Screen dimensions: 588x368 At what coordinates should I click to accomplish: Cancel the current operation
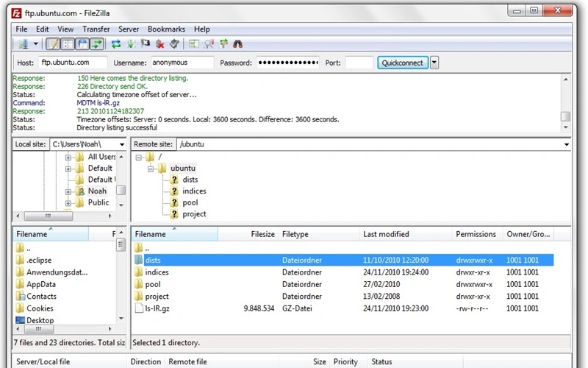pyautogui.click(x=146, y=44)
